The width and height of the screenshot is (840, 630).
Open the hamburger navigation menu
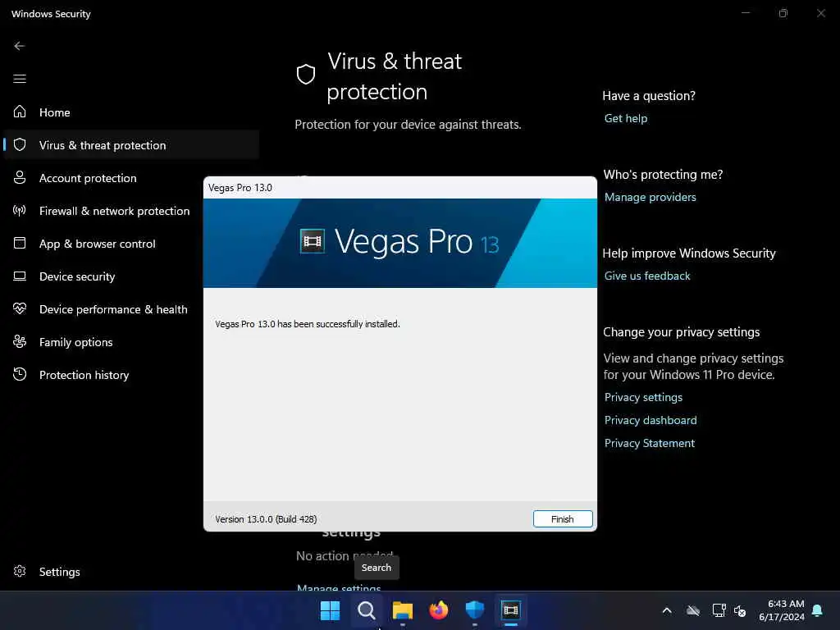point(20,79)
